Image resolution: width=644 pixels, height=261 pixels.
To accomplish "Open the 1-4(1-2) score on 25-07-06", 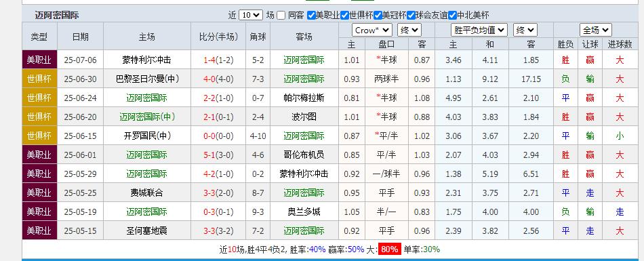I will [218, 60].
